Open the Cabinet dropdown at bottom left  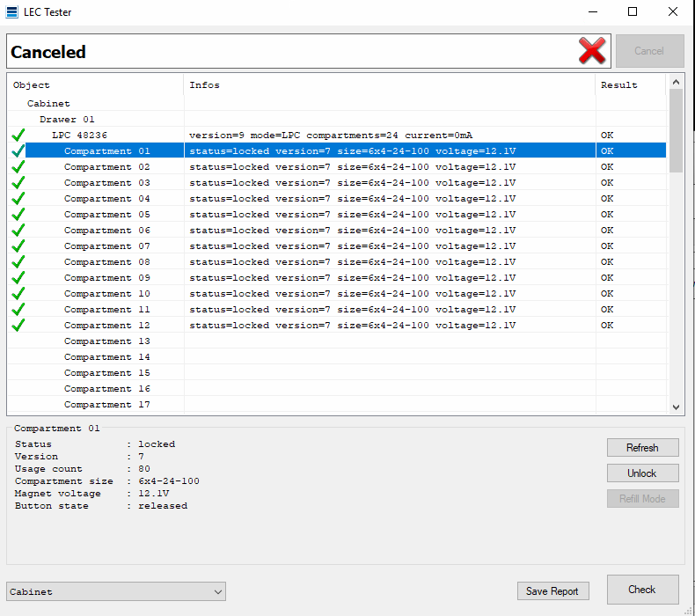tap(116, 591)
